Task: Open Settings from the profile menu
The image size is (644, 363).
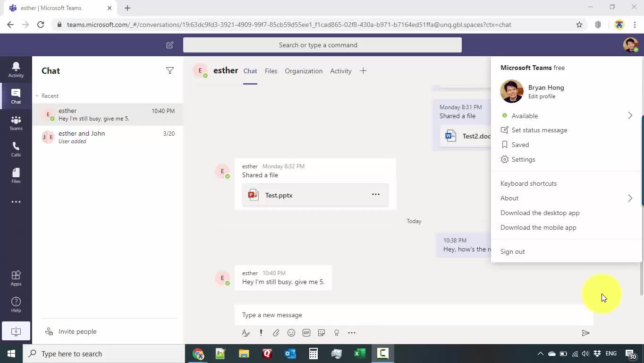Action: [x=523, y=159]
